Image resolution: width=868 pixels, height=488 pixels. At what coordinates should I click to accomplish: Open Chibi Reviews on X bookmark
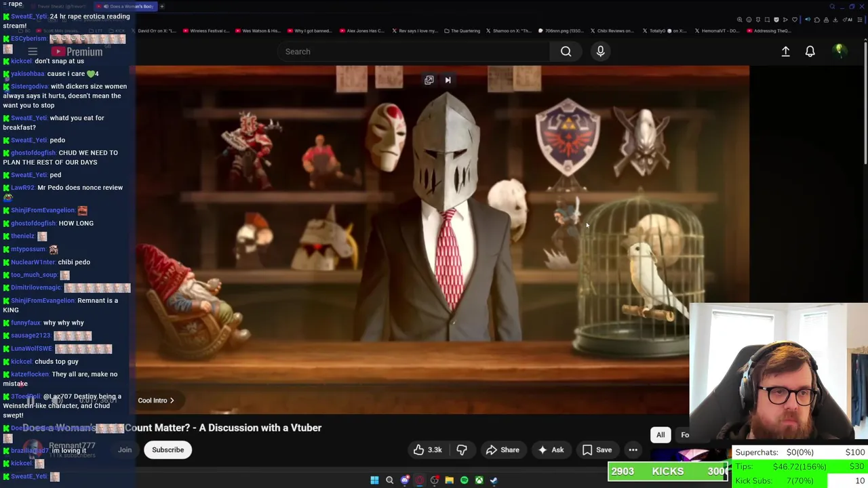point(612,30)
